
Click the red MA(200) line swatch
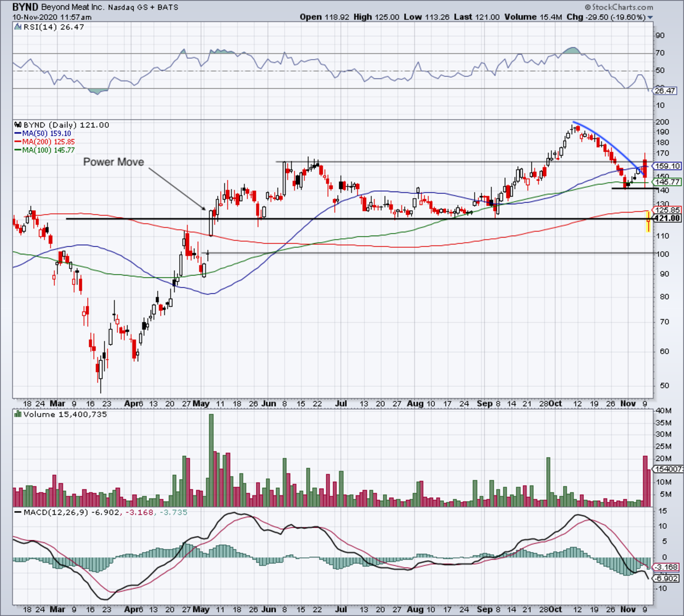(18, 142)
